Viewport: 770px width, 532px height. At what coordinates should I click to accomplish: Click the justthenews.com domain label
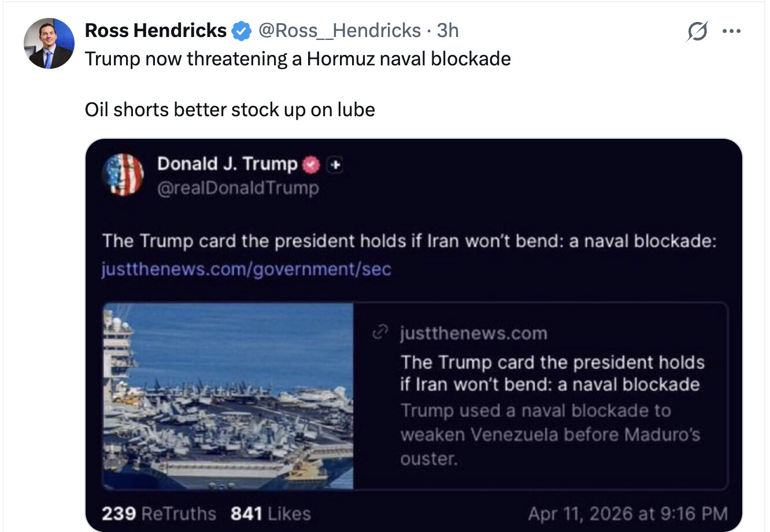click(x=473, y=333)
